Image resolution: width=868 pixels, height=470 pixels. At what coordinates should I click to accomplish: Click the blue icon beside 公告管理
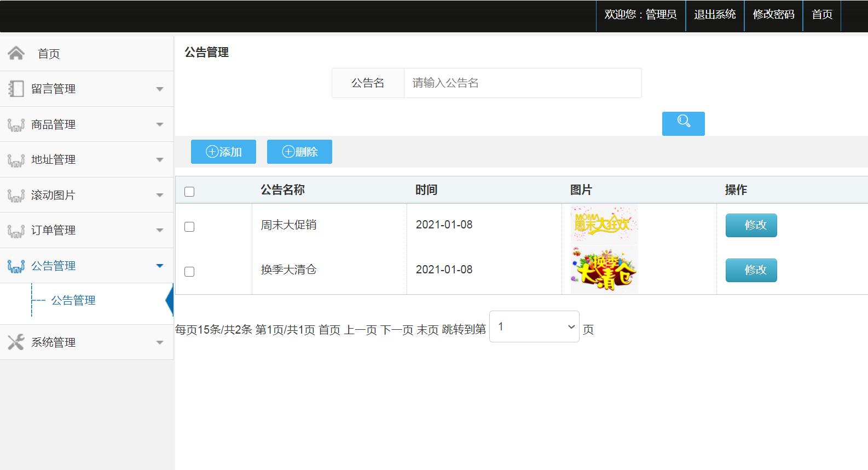pos(16,266)
